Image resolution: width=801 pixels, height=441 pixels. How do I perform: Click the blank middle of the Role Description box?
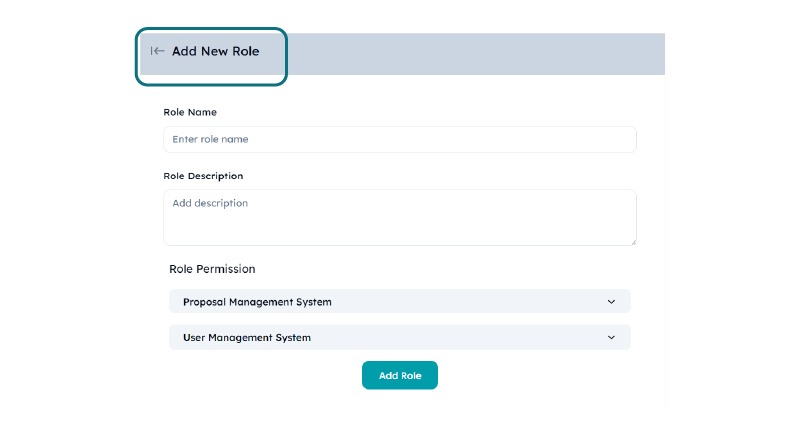click(400, 220)
